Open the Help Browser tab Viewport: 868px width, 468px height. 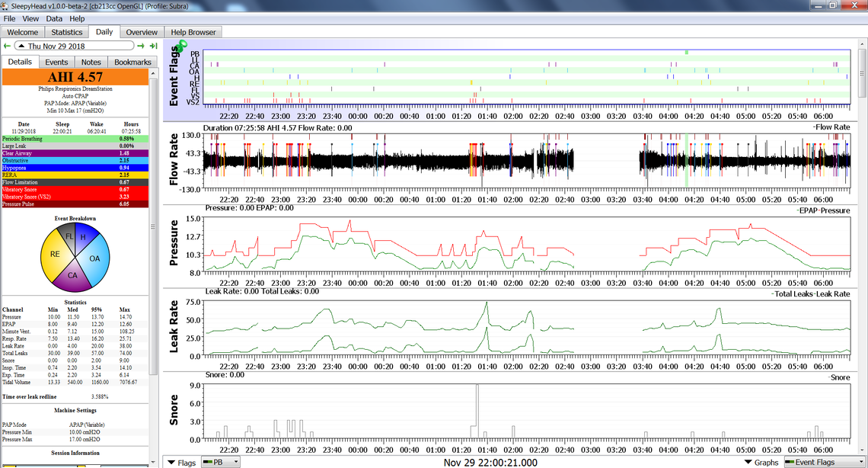coord(193,32)
